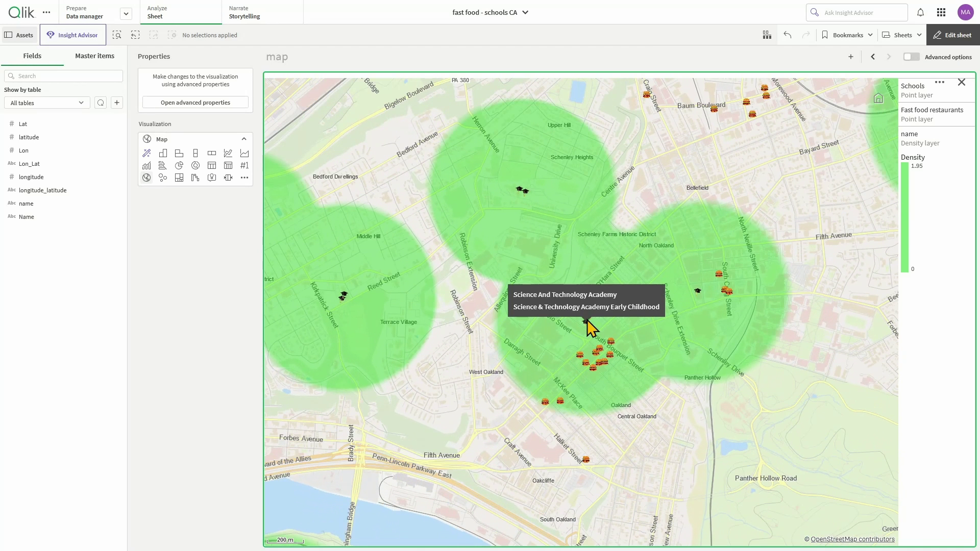Collapse the Map visualization section

(244, 139)
